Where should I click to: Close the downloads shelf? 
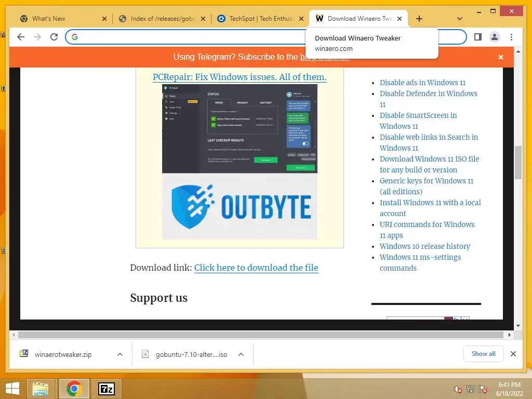pyautogui.click(x=513, y=354)
